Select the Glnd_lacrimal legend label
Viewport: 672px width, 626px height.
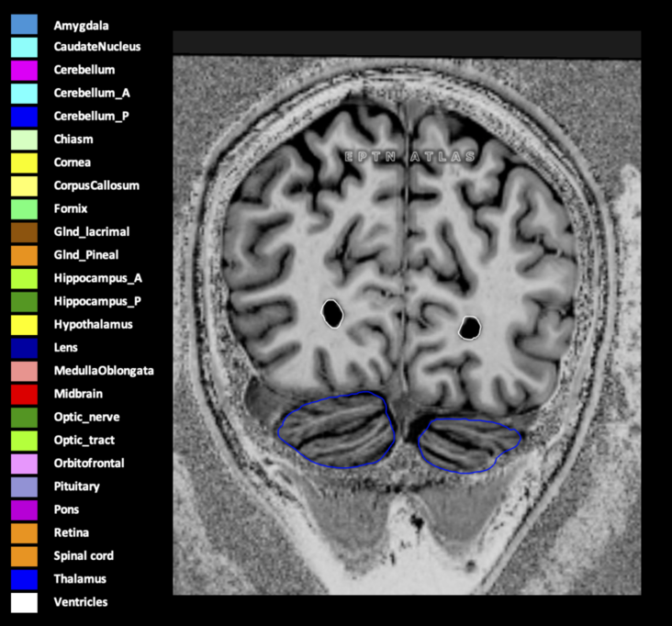tap(92, 232)
